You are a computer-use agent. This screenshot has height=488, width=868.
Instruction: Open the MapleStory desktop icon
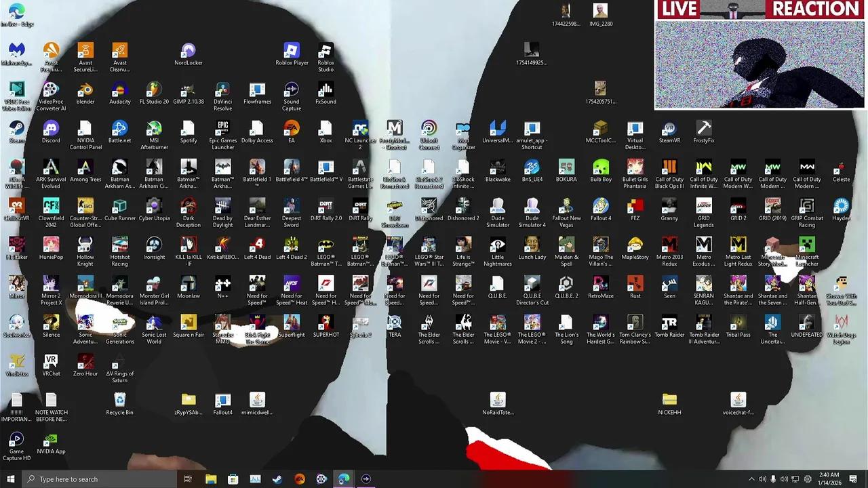pyautogui.click(x=635, y=249)
